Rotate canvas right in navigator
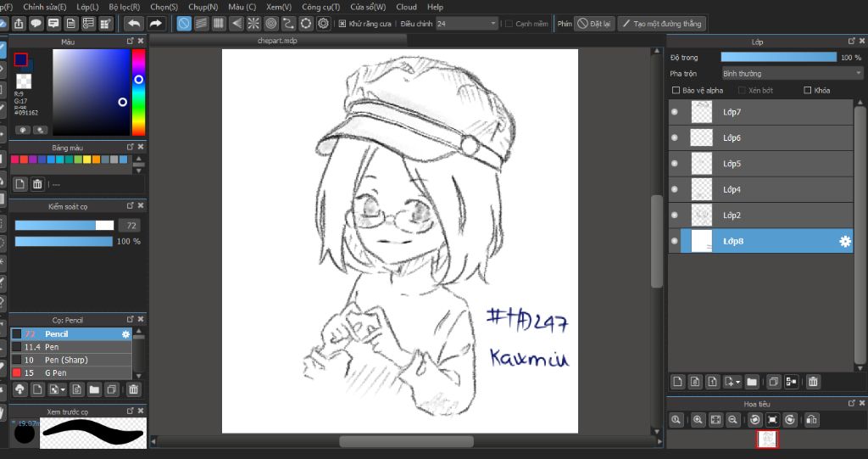 790,420
